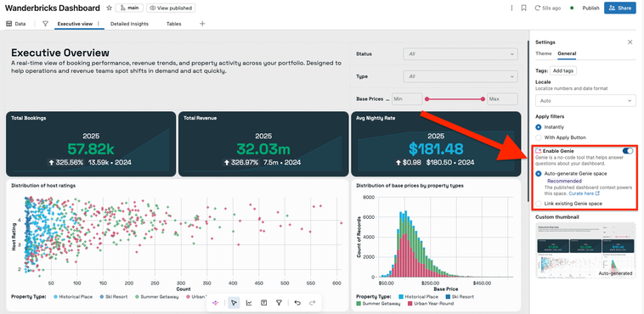The image size is (644, 314).
Task: Switch to the Tables tab
Action: click(173, 24)
